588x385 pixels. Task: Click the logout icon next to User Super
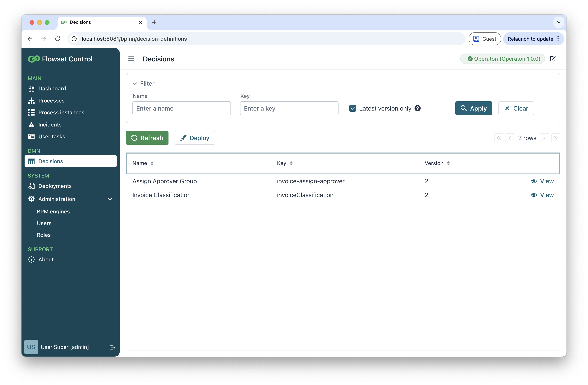(112, 347)
